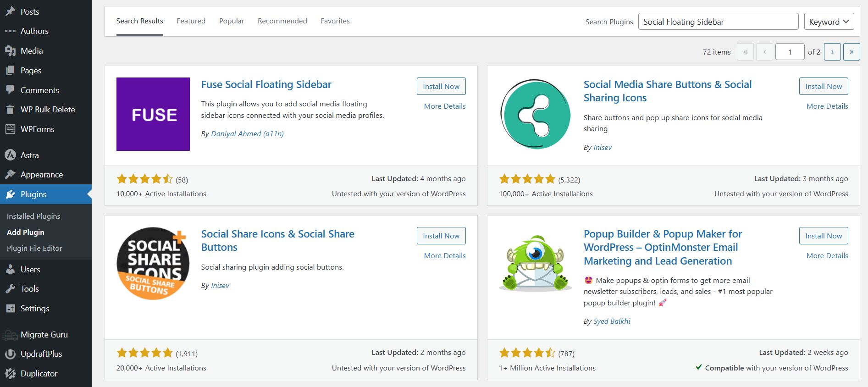Screen dimensions: 868x387
Task: Focus the Search Plugins input field
Action: point(718,22)
